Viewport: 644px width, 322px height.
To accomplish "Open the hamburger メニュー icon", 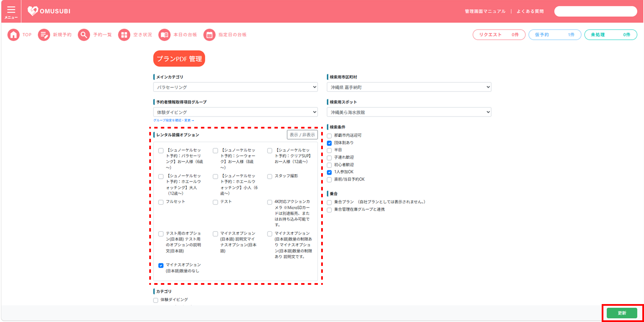I will pos(11,11).
